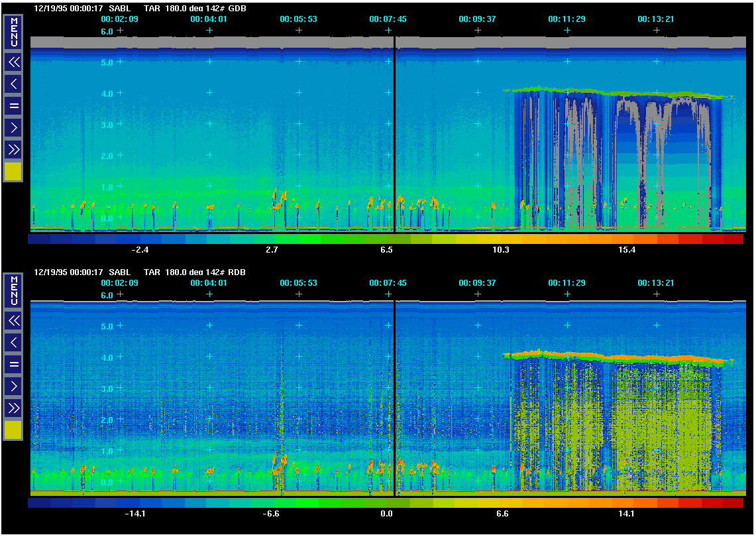Click the equals icon in the bottom panel
Image resolution: width=756 pixels, height=537 pixels.
(x=13, y=364)
